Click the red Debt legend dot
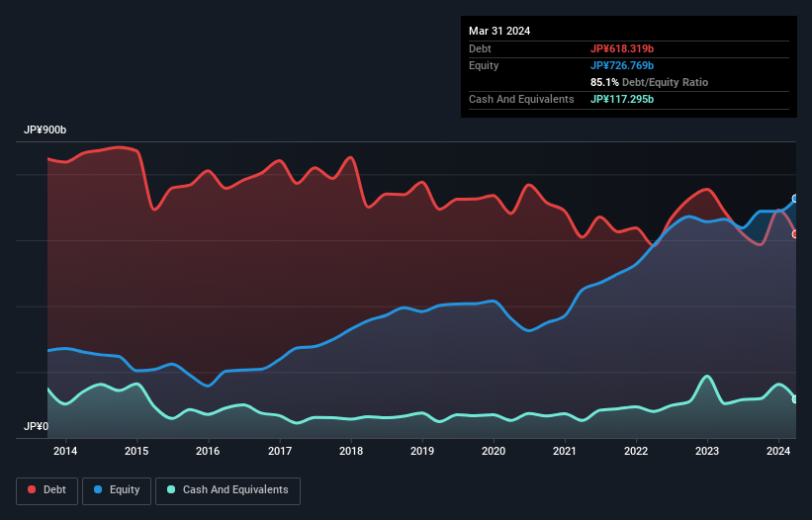812x520 pixels. [32, 489]
